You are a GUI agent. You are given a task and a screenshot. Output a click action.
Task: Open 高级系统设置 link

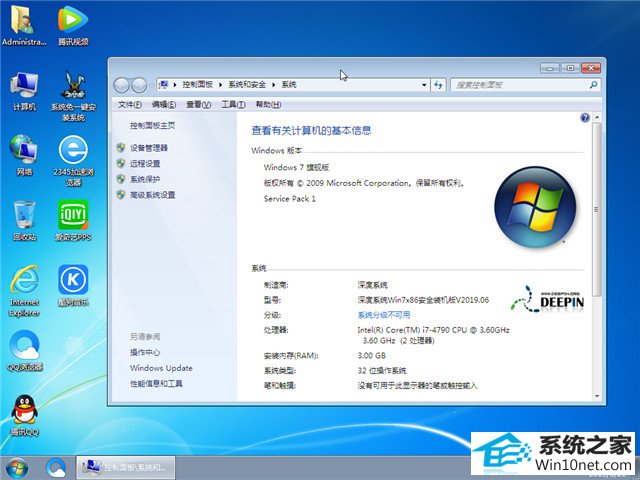point(152,195)
